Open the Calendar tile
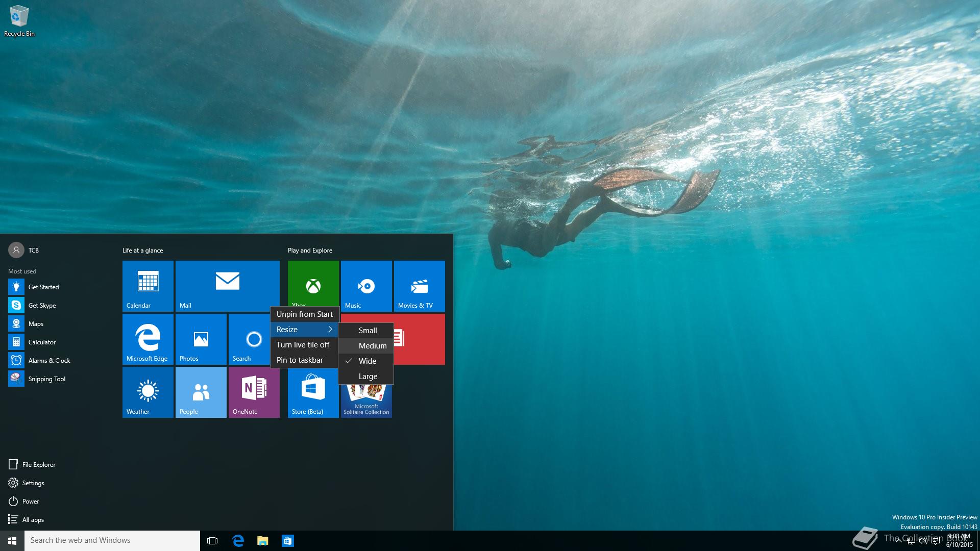Image resolution: width=980 pixels, height=551 pixels. point(148,286)
